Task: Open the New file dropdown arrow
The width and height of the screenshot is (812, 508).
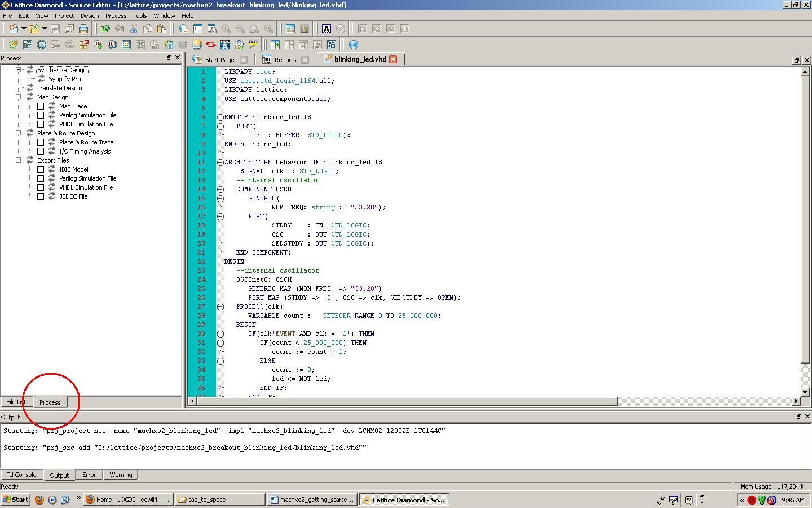Action: (23, 29)
